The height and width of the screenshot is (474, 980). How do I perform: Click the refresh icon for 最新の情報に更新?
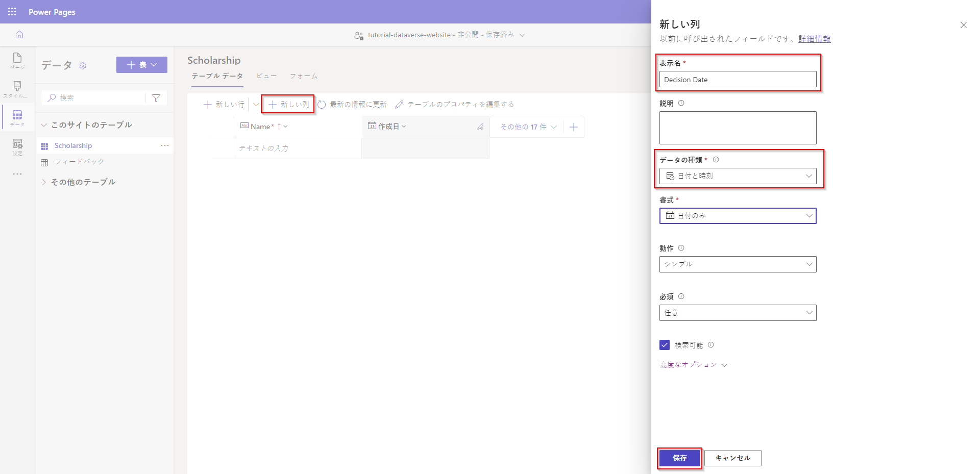(322, 104)
